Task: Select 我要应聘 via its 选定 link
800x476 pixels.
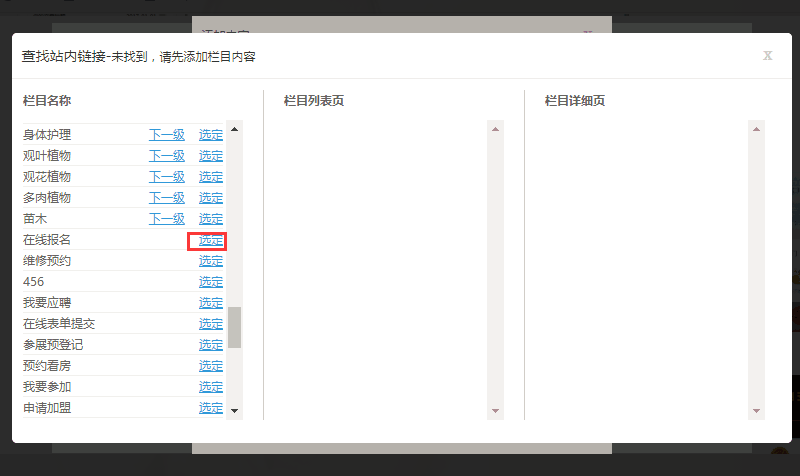Action: point(211,303)
